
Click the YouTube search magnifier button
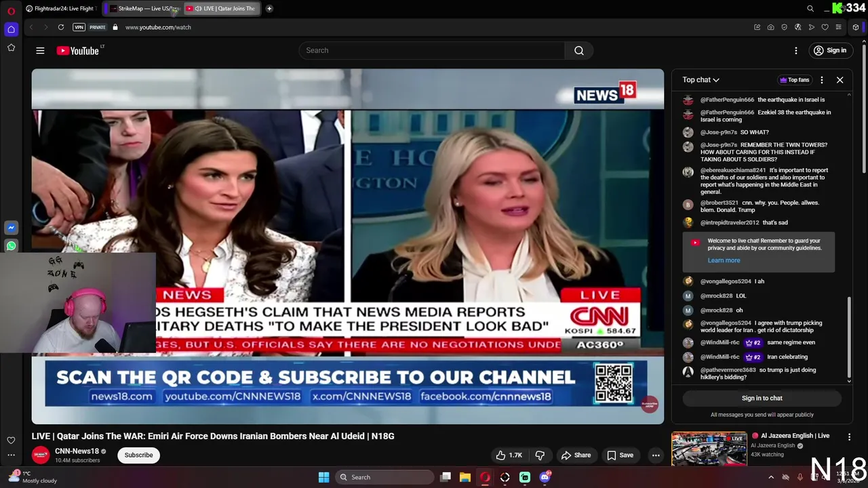point(579,50)
